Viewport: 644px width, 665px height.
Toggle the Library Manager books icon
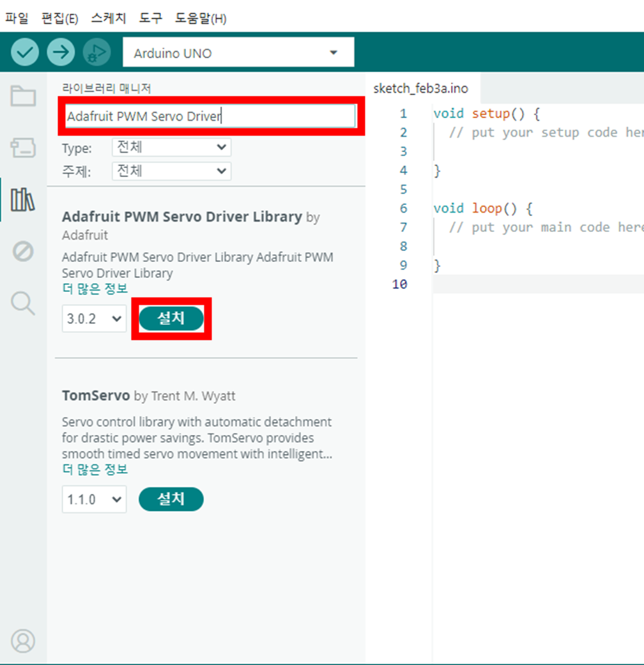[x=23, y=200]
